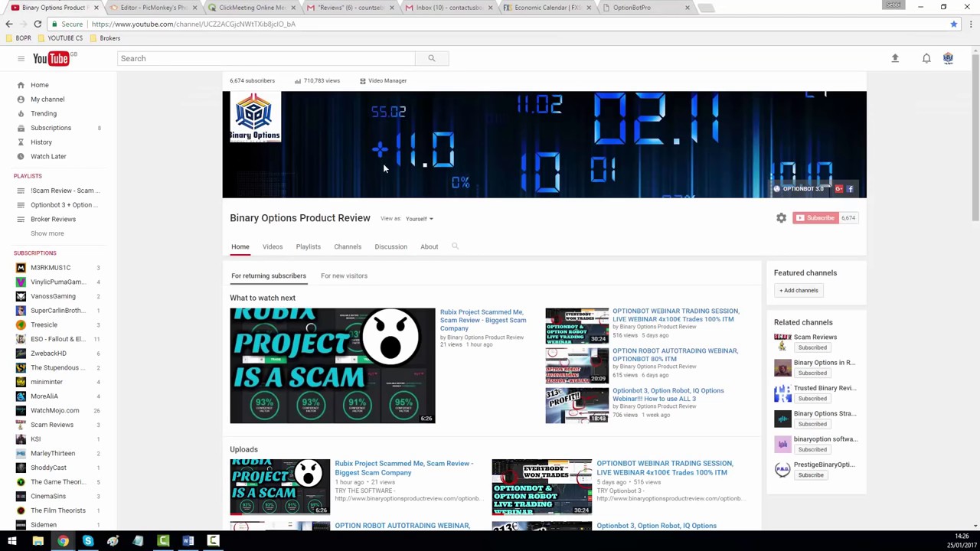Switch to the Channels tab
The height and width of the screenshot is (551, 980).
(x=348, y=246)
